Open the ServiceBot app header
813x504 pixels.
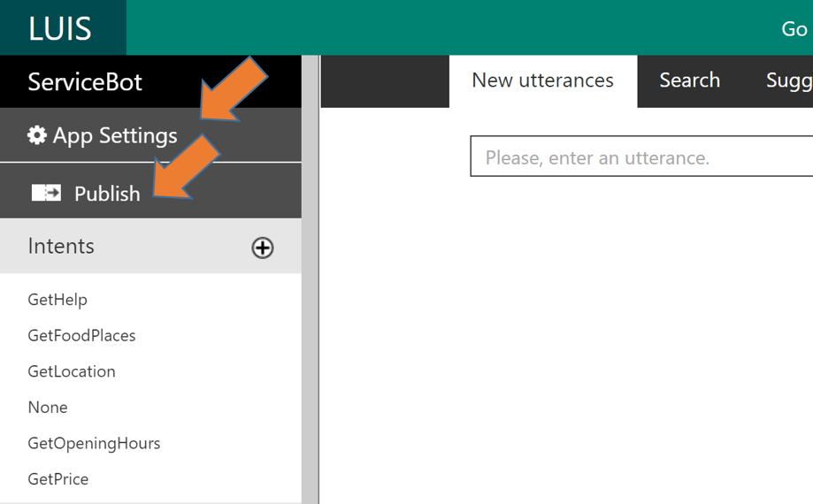150,82
